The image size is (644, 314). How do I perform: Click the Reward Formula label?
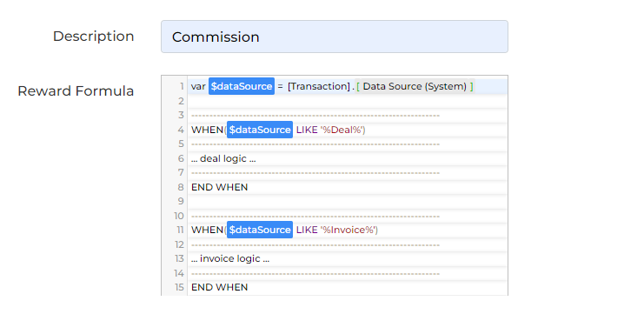tap(76, 90)
